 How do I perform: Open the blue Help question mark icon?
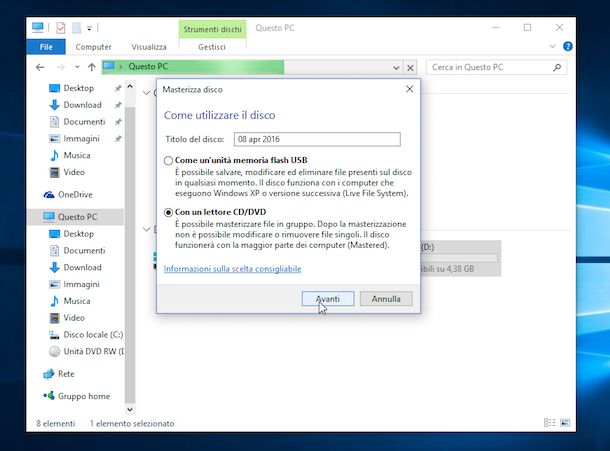click(x=568, y=47)
